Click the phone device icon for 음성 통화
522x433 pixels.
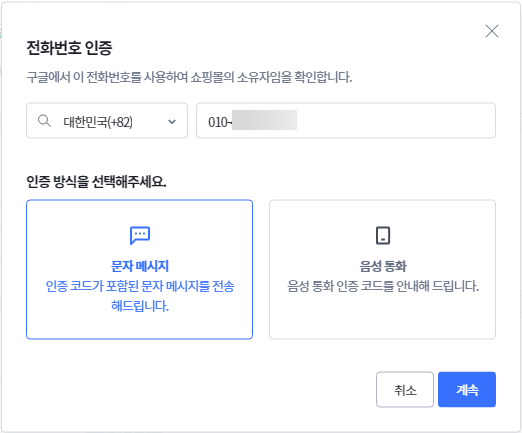pyautogui.click(x=383, y=236)
